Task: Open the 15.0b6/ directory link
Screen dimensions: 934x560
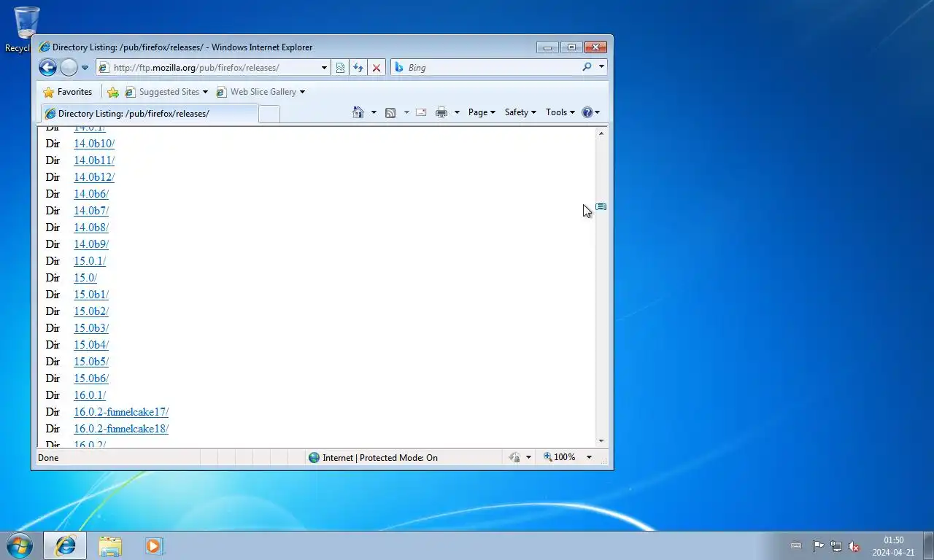Action: point(91,378)
